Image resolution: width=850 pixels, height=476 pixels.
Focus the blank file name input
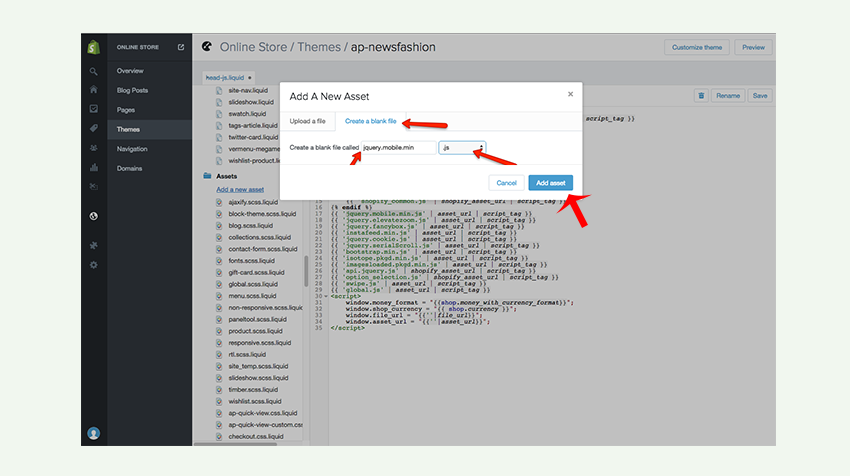click(398, 147)
